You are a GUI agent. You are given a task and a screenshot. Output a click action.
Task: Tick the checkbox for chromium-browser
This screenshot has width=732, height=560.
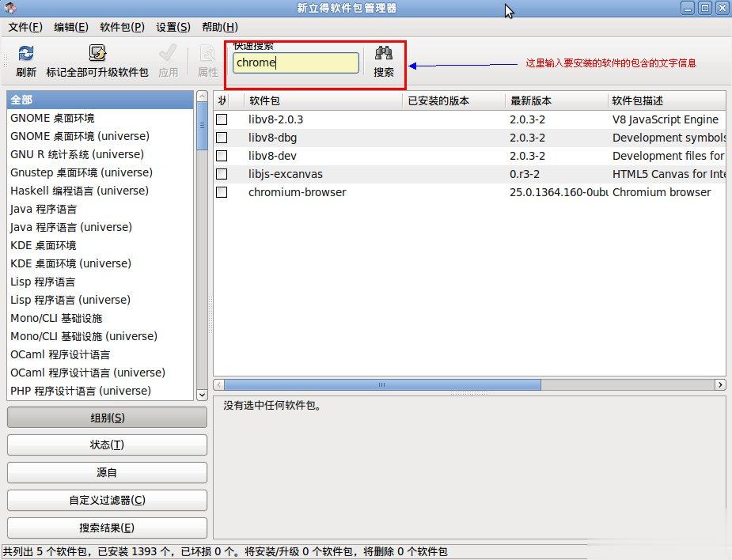click(222, 192)
